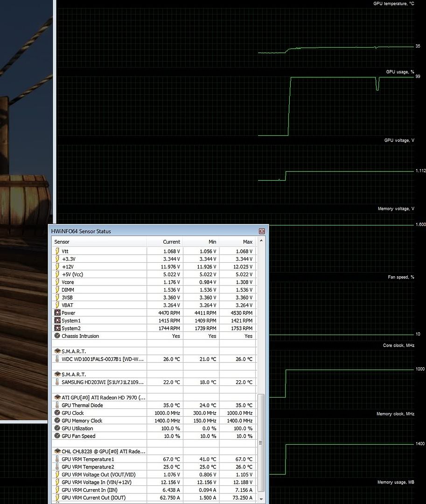Click the Fan speed, % graph label
This screenshot has width=426, height=504.
[x=401, y=277]
